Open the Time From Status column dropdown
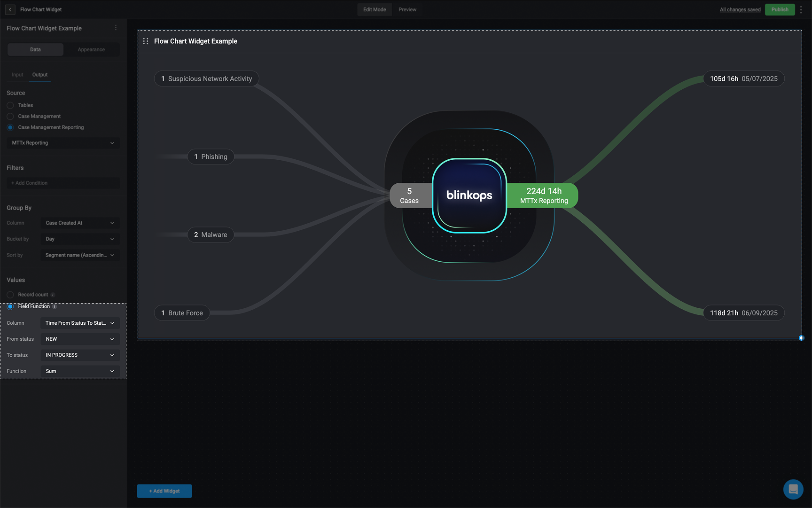Screen dimensions: 812x508 80,323
